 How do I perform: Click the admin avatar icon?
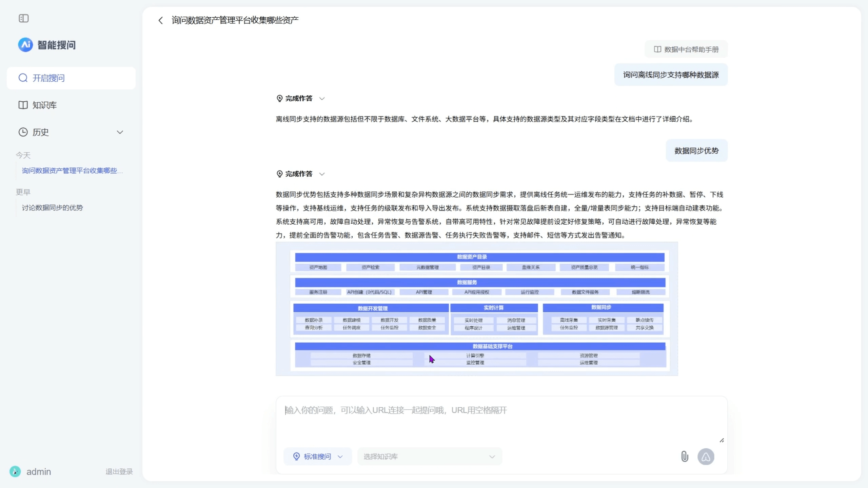click(x=15, y=471)
